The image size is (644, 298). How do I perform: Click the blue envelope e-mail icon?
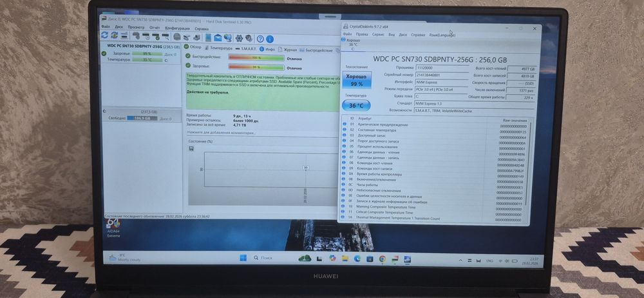[x=218, y=38]
